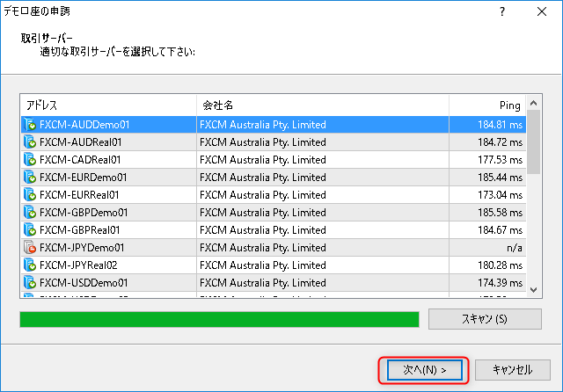Click the 185.44 ms ping value
The height and width of the screenshot is (392, 563).
coord(500,178)
